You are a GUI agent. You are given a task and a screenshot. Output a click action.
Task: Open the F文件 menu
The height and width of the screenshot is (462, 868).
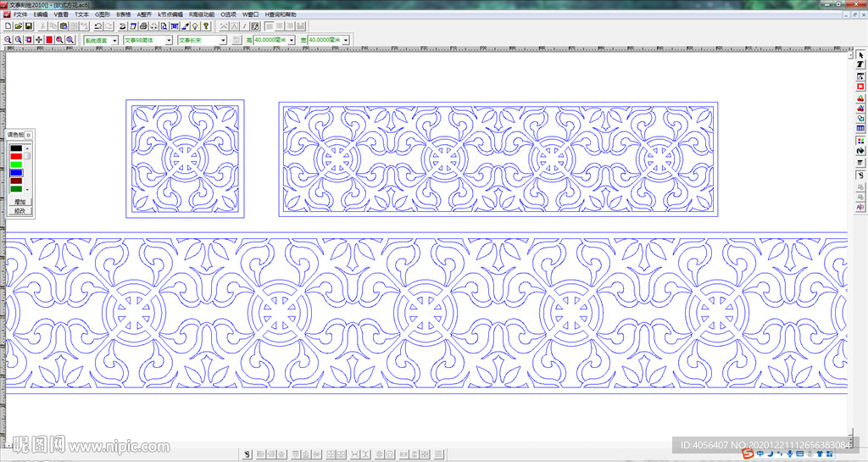[19, 14]
